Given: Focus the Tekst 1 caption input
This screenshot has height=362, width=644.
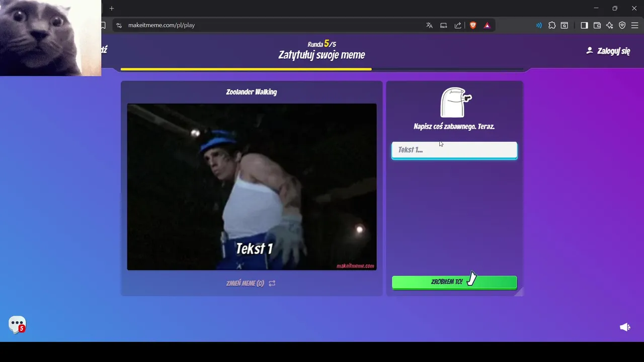Looking at the screenshot, I should [454, 150].
